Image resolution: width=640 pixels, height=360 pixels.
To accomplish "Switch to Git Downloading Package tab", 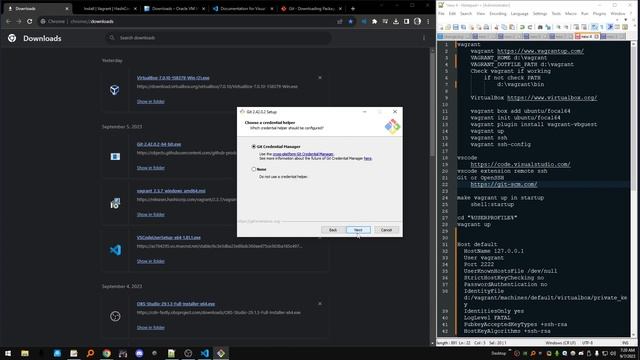I will (311, 8).
